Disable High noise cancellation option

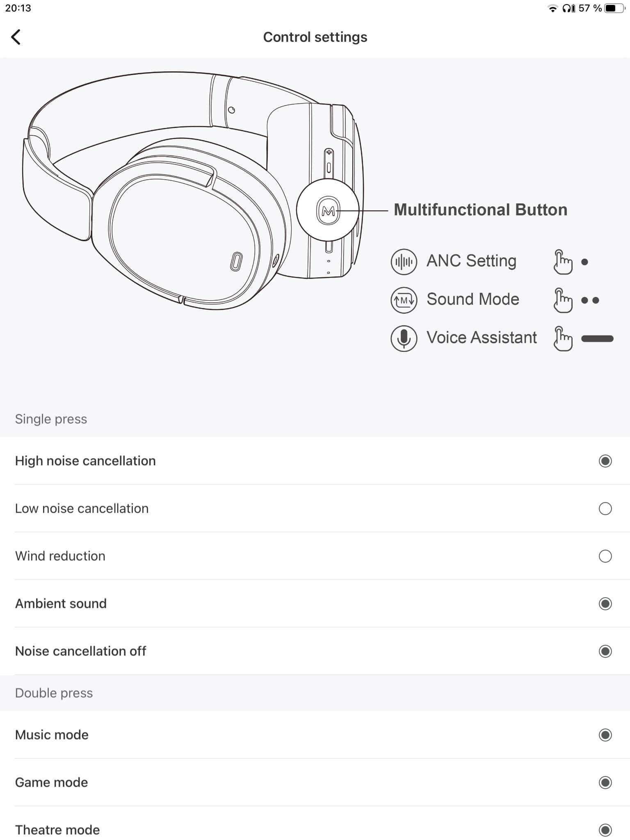[x=605, y=461]
